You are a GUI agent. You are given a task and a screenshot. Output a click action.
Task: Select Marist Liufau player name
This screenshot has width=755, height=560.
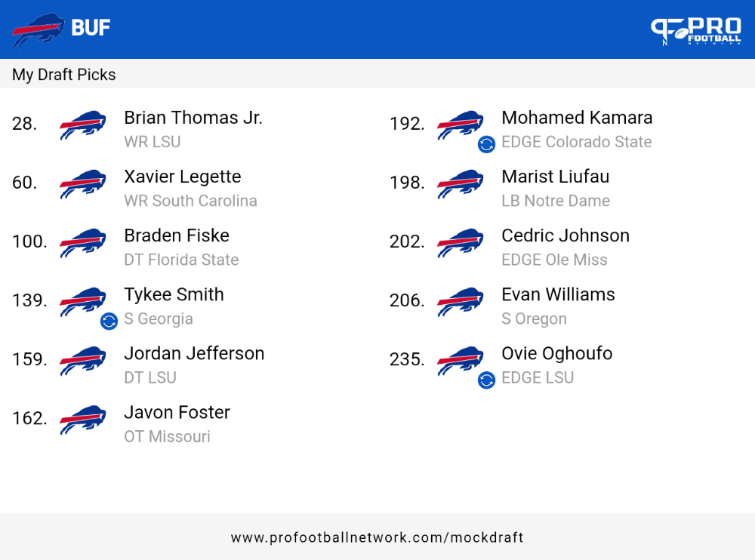click(x=555, y=177)
